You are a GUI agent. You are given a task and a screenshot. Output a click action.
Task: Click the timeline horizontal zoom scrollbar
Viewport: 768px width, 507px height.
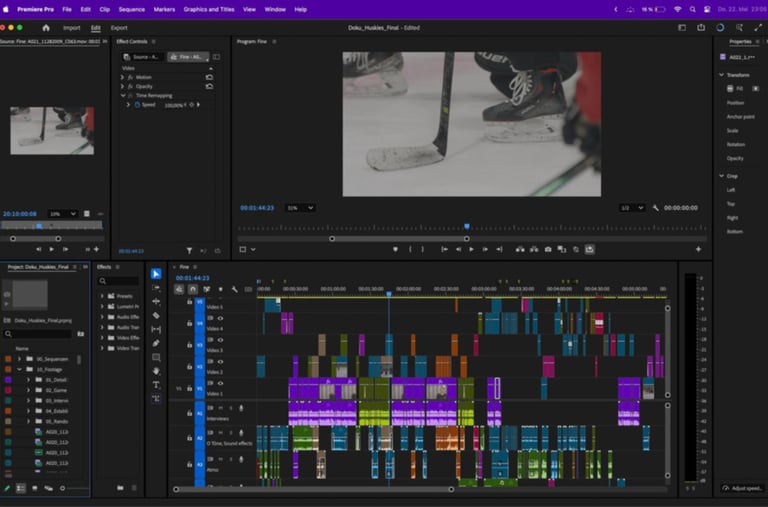point(312,489)
